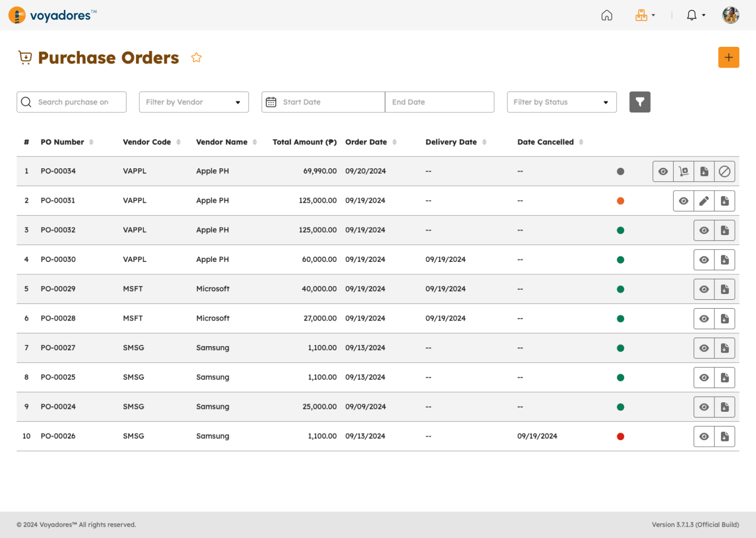
Task: Cancel PO-00034 with ban icon
Action: (724, 172)
